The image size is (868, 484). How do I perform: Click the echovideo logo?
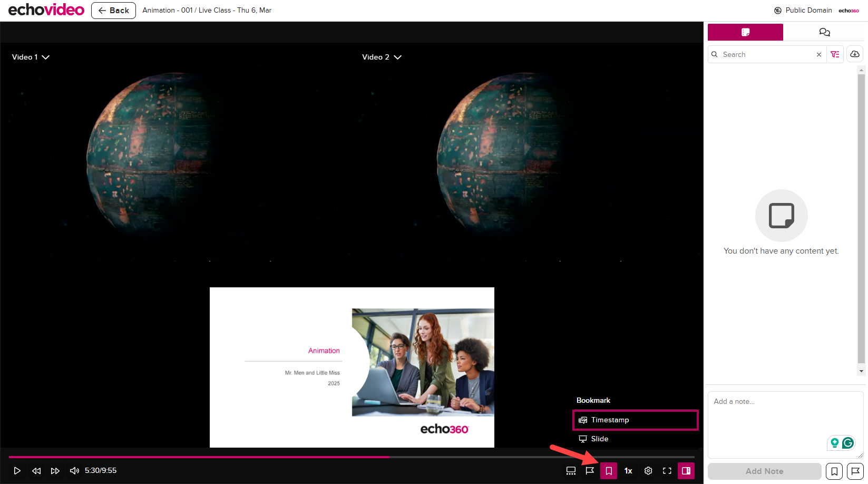click(46, 10)
